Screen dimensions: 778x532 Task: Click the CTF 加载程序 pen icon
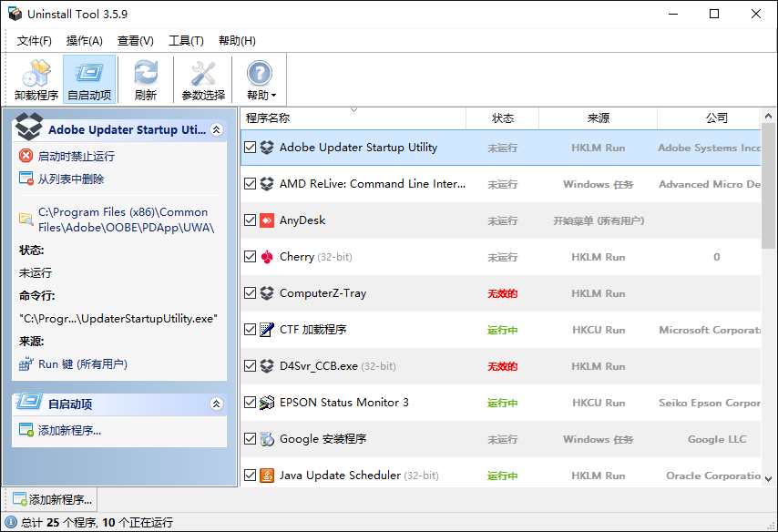point(267,330)
